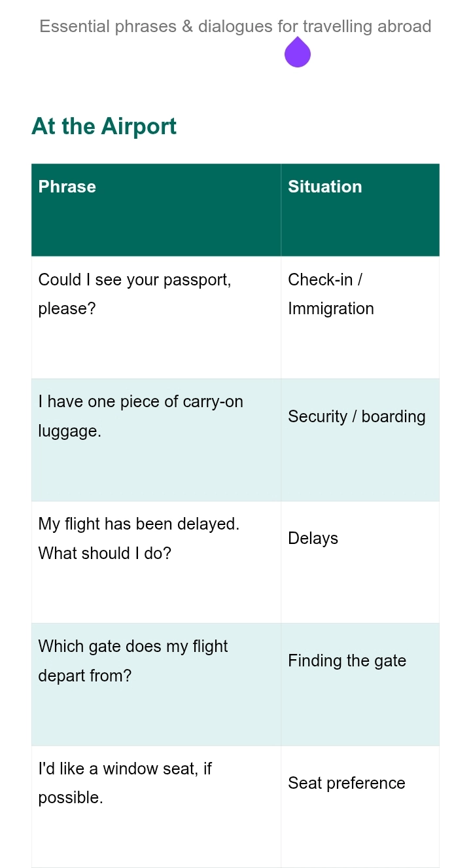The image size is (471, 868).
Task: Select the 'Could I see your passport' phrase
Action: [135, 294]
